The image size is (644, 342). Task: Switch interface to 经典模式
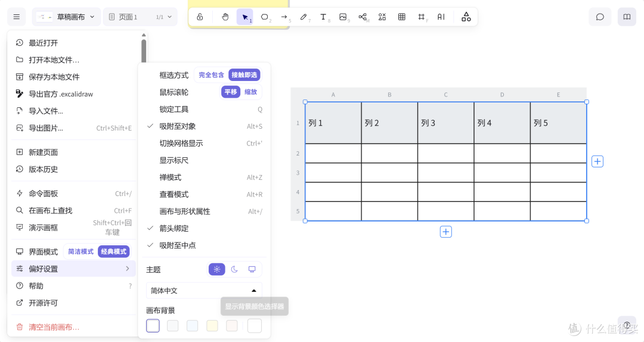[114, 251]
